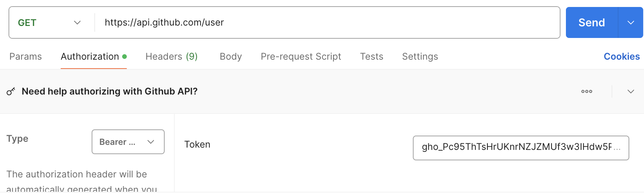644x196 pixels.
Task: Click the green dot on the Authorization tab
Action: point(124,57)
